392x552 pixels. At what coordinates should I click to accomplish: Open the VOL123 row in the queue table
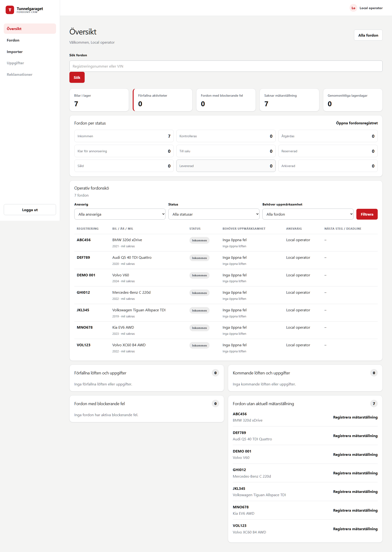[226, 348]
